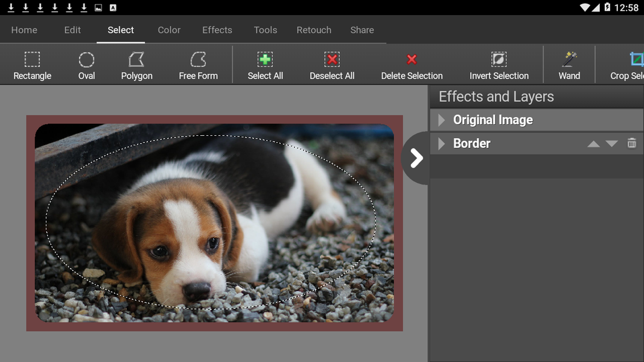Viewport: 644px width, 362px height.
Task: Select the Rectangle selection tool
Action: 32,64
